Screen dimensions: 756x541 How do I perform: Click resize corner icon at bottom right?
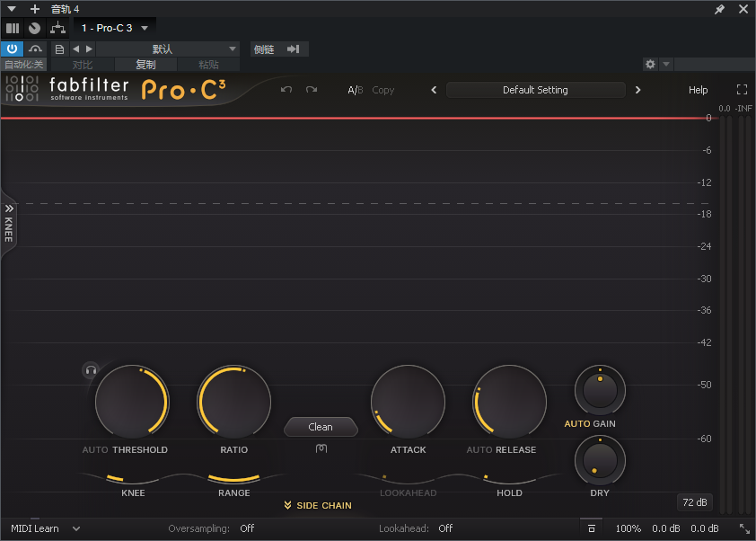pos(744,528)
